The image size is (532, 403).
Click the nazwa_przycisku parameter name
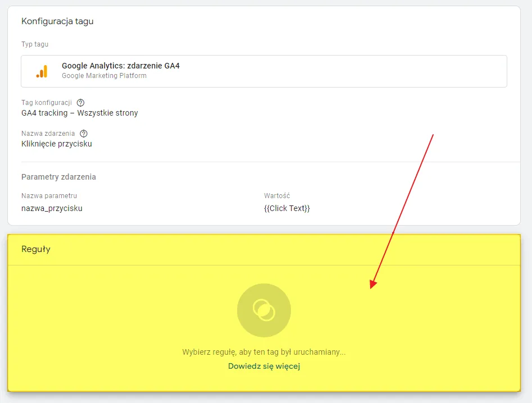coord(52,208)
